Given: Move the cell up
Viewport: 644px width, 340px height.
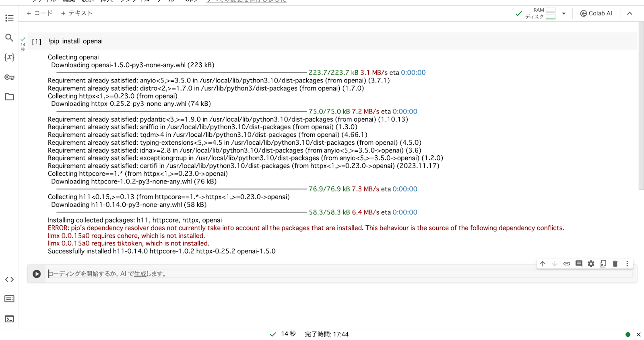Looking at the screenshot, I should 543,264.
